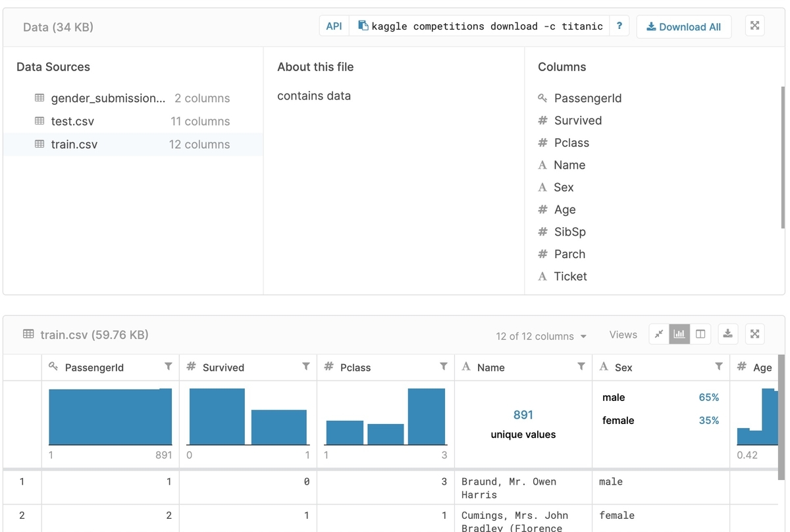Screen dimensions: 790x532
Task: Filter the Pclass column
Action: point(444,366)
